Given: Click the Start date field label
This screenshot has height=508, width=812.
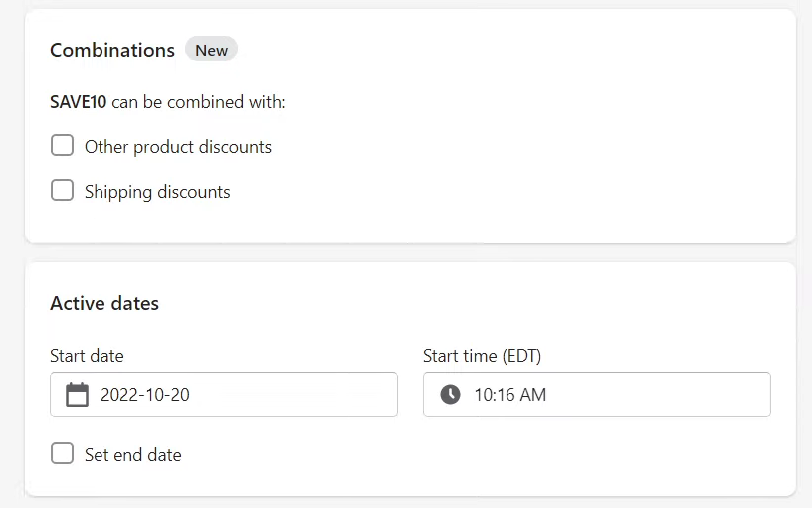Looking at the screenshot, I should 87,356.
